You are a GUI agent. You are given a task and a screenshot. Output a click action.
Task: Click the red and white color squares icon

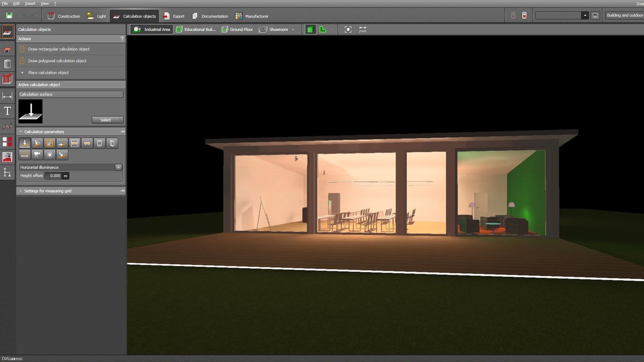pyautogui.click(x=8, y=142)
